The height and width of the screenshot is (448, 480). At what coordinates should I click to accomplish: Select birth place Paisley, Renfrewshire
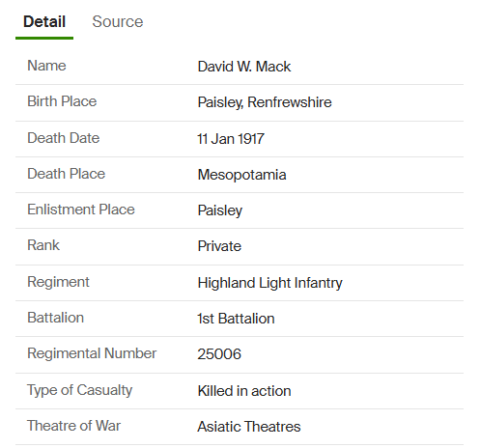coord(265,102)
